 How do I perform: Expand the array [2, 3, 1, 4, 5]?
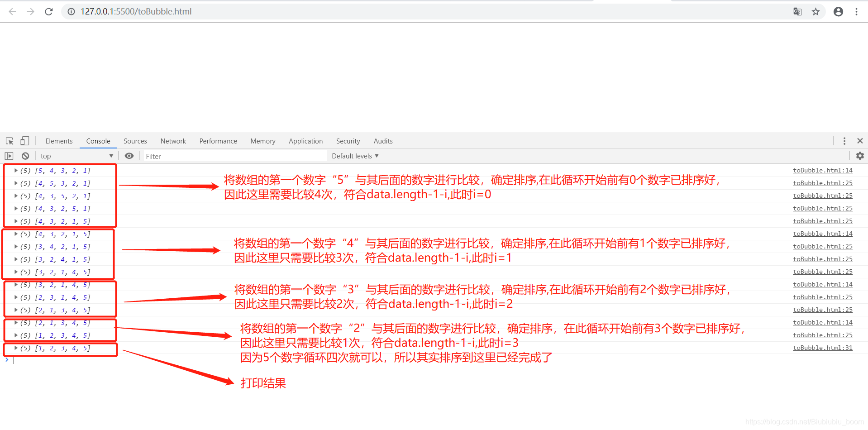pyautogui.click(x=16, y=297)
